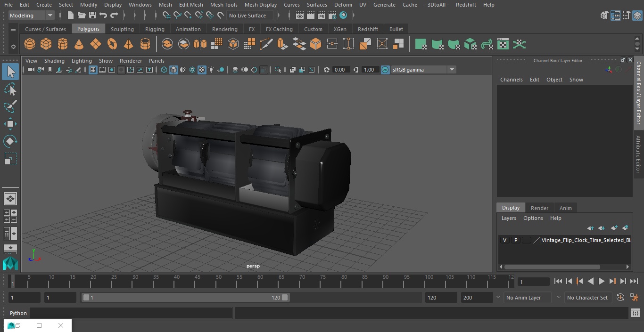The width and height of the screenshot is (644, 332).
Task: Open Channels menu in Channel Box
Action: click(512, 80)
